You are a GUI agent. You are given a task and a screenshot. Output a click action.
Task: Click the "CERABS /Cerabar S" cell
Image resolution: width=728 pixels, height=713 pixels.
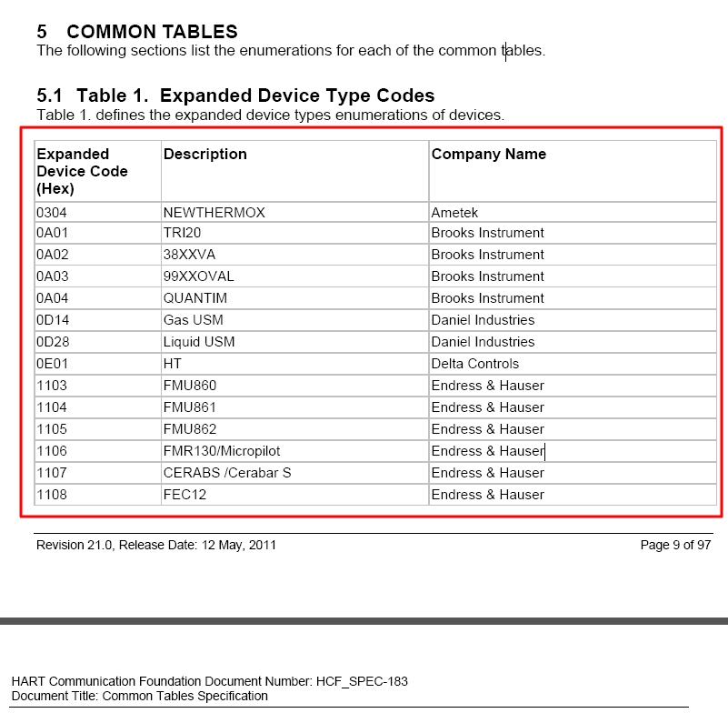[x=227, y=473]
